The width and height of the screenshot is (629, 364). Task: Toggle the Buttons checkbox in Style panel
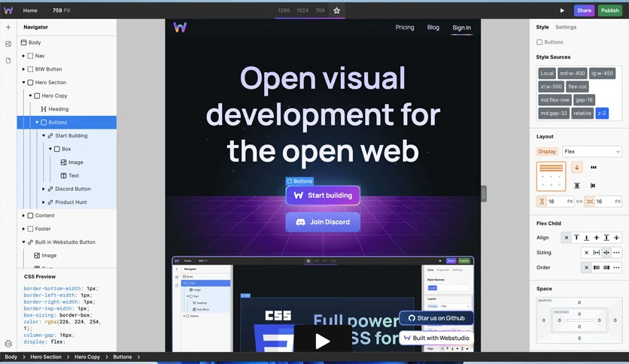point(539,42)
